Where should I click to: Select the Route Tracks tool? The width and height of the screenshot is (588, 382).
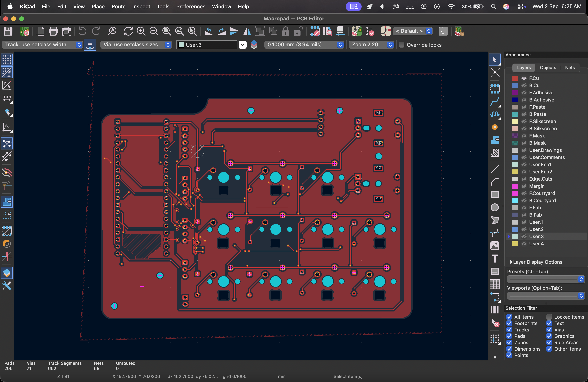[495, 101]
